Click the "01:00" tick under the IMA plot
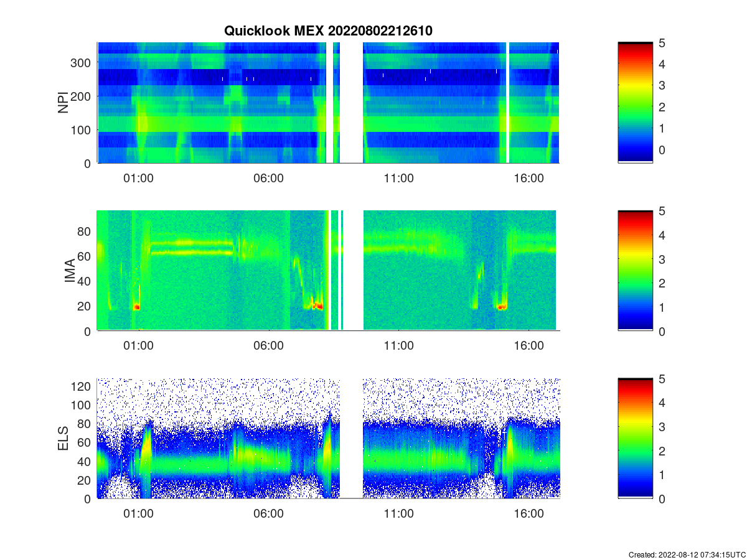Image resolution: width=747 pixels, height=560 pixels. point(138,345)
